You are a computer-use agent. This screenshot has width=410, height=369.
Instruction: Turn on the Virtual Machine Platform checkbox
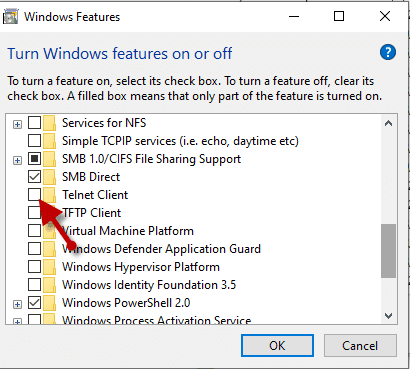click(34, 231)
